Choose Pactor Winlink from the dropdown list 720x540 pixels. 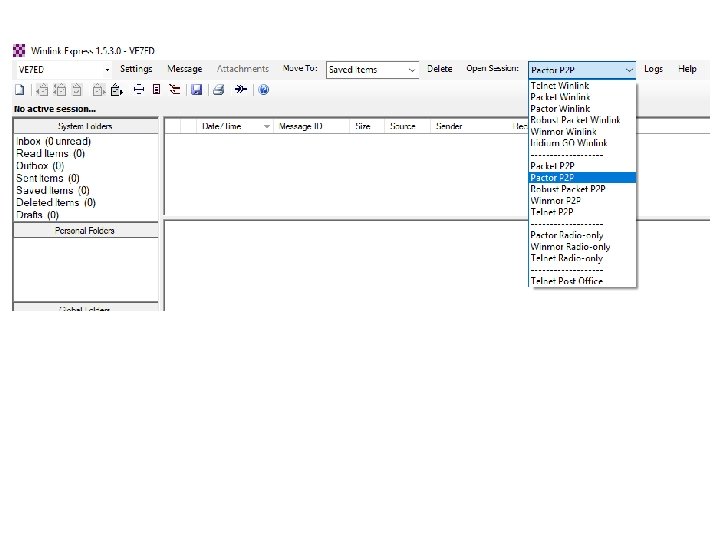pyautogui.click(x=582, y=109)
